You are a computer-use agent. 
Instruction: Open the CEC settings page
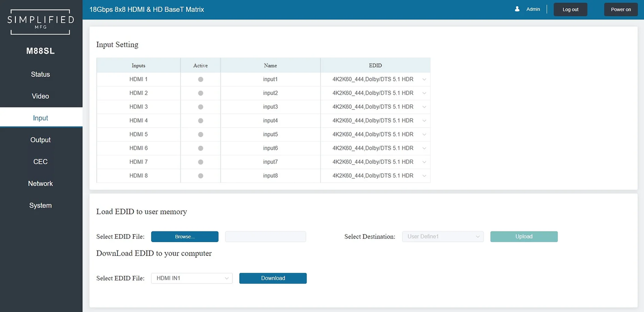41,162
